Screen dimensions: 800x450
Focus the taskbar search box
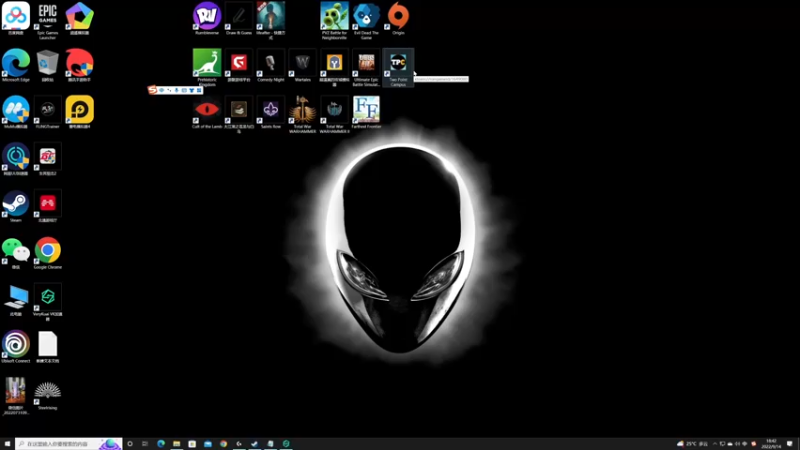[68, 444]
